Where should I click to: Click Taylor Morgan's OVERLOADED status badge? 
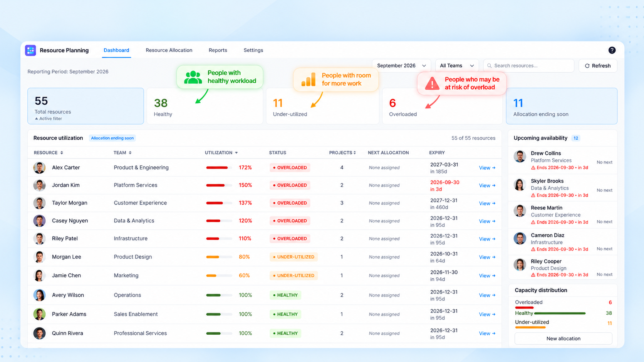[290, 203]
